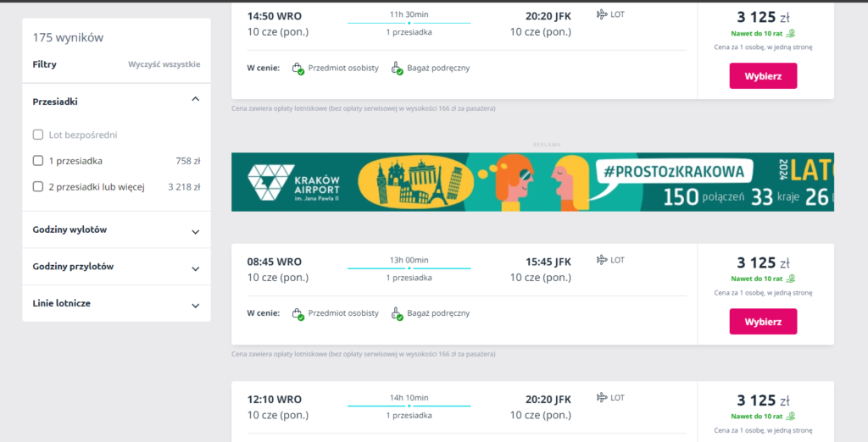Click LOT airline plane icon on 12:10 flight
This screenshot has width=868, height=442.
(602, 398)
